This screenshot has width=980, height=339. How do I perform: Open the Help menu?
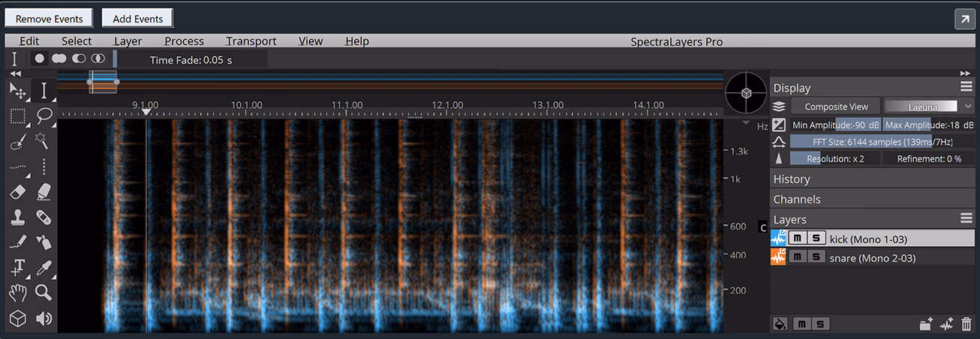(356, 41)
